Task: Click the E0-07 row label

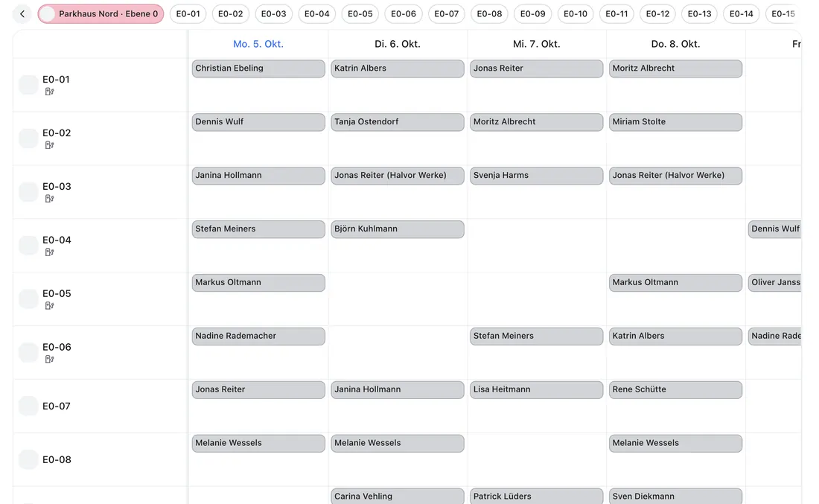Action: click(x=57, y=406)
